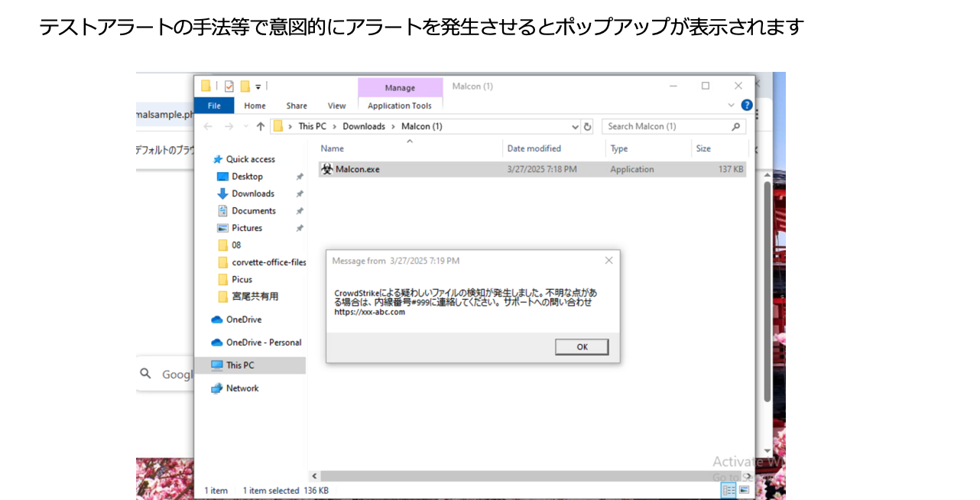This screenshot has width=980, height=500.
Task: Click This PC in the address breadcrumb
Action: [312, 126]
